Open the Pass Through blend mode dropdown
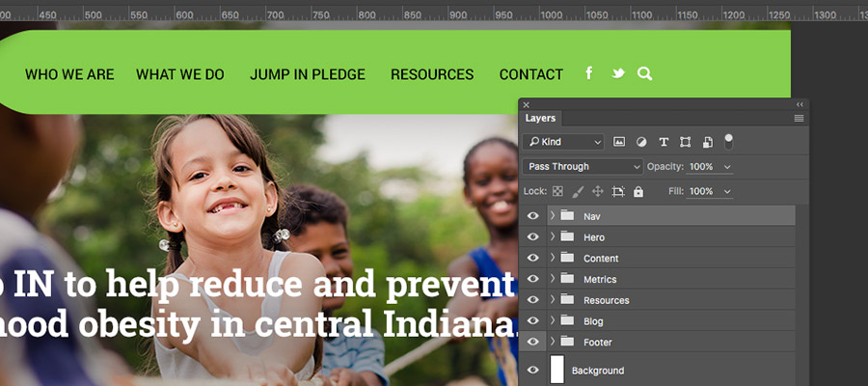The height and width of the screenshot is (386, 868). [583, 167]
